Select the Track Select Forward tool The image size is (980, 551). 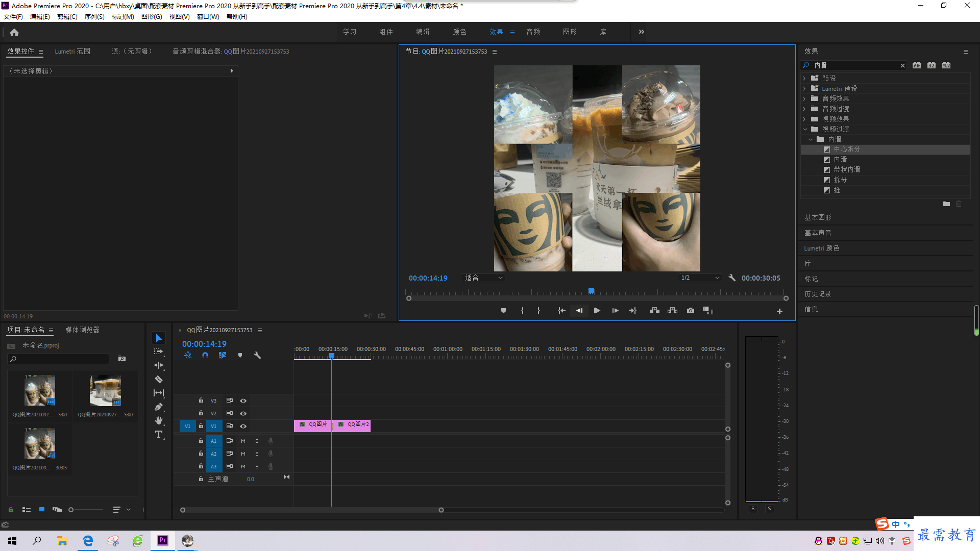(159, 352)
